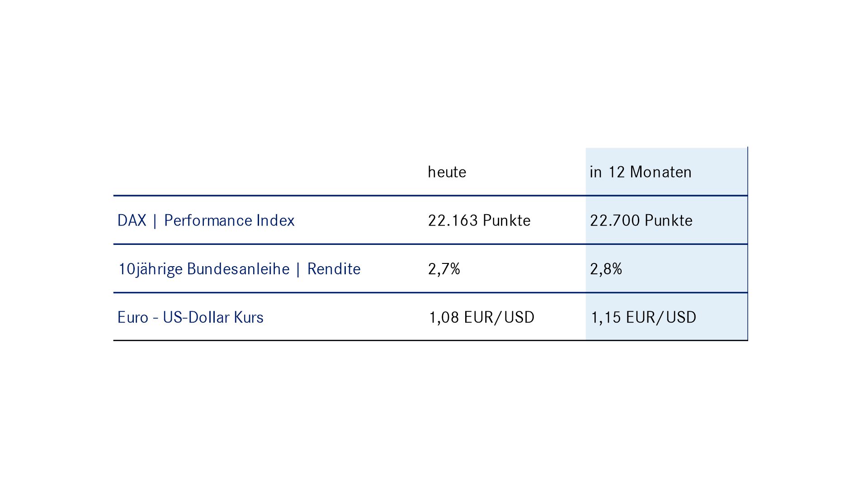Click the word 'DAX' in the first row
This screenshot has width=868, height=488.
[x=132, y=221]
